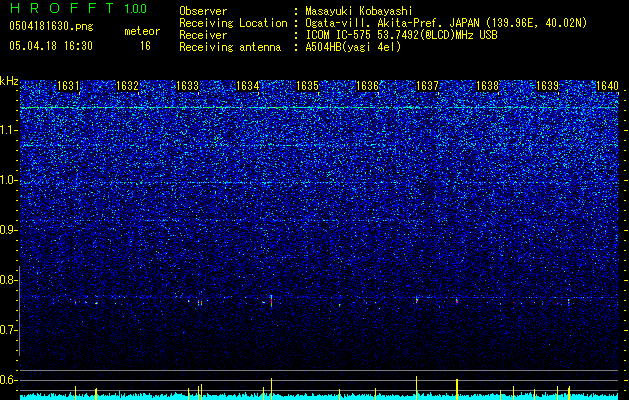629x400 pixels.
Task: Select the 0.6 kHz frequency axis label
Action: [x=9, y=380]
